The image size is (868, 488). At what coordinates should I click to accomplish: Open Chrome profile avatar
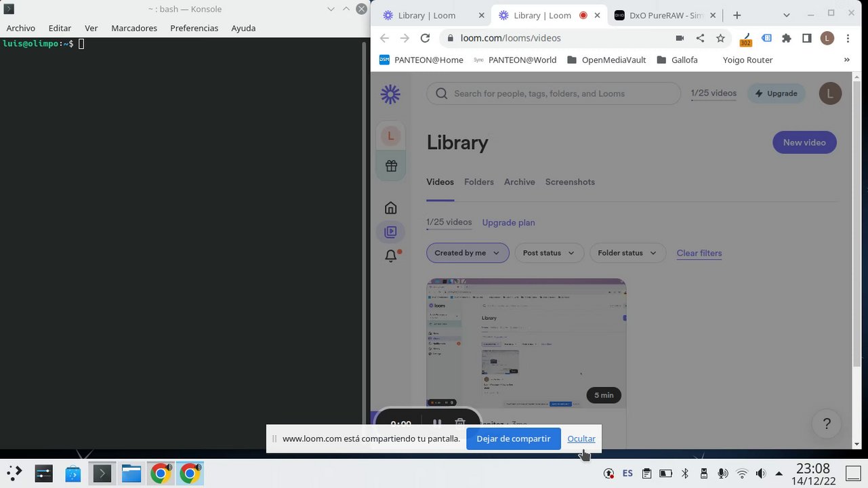pyautogui.click(x=827, y=39)
